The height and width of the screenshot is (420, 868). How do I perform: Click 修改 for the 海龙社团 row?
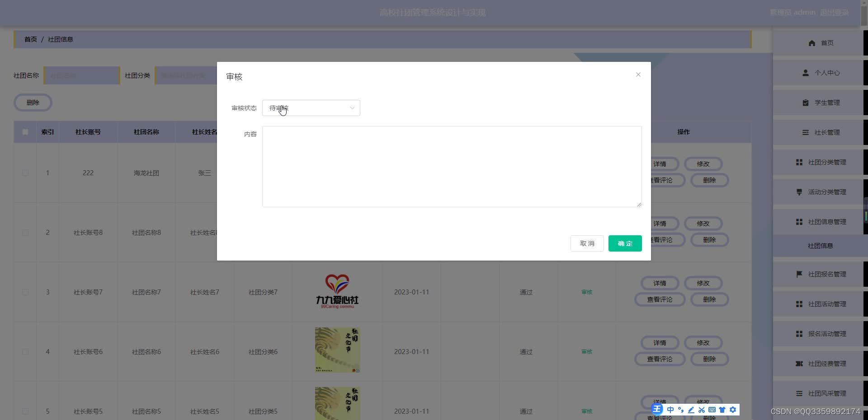(703, 164)
